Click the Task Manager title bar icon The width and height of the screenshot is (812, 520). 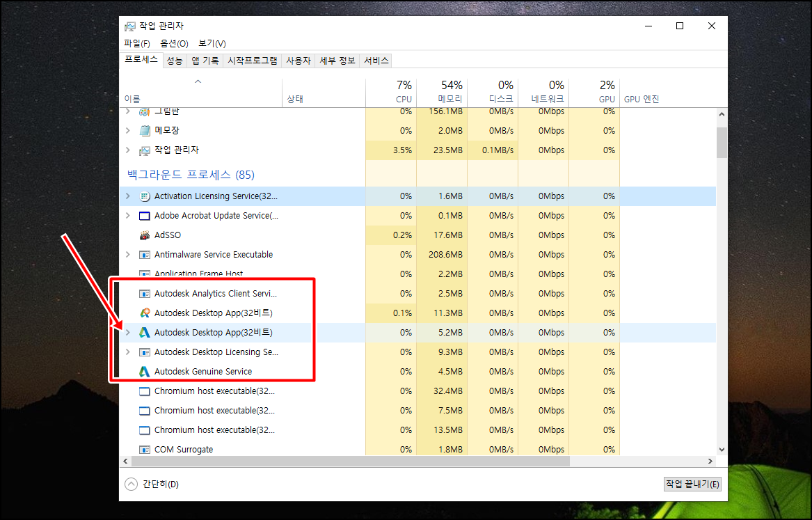(130, 26)
